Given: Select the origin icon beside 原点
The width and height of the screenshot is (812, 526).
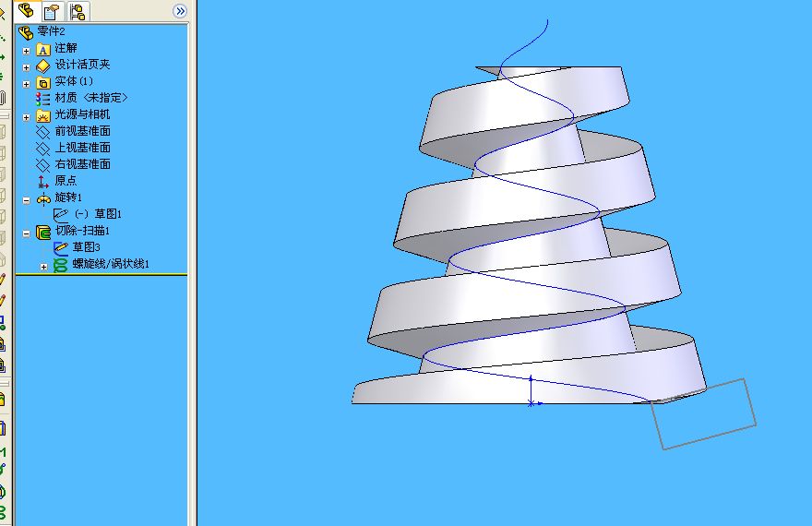Looking at the screenshot, I should (43, 181).
